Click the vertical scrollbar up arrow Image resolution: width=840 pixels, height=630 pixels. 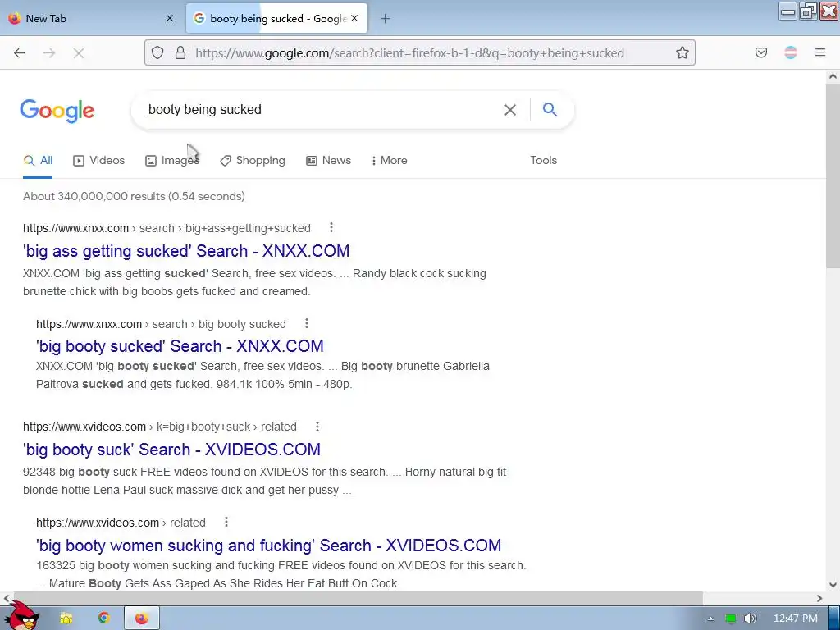point(833,76)
